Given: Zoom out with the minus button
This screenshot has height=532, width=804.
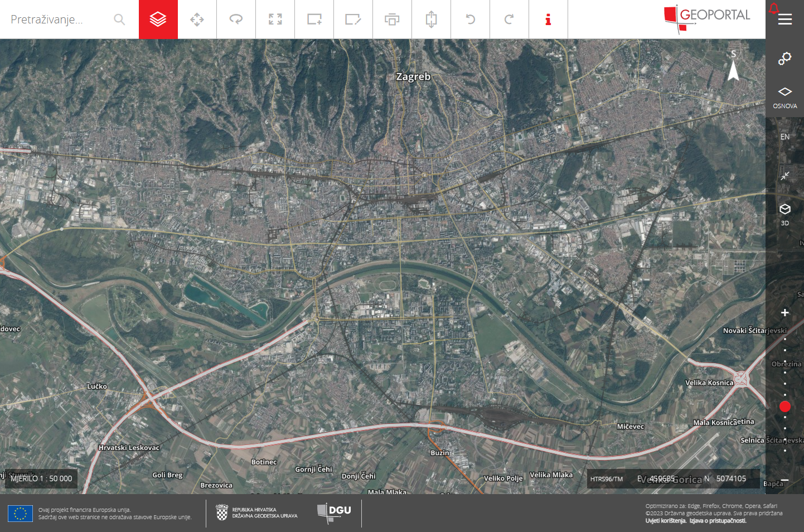Looking at the screenshot, I should click(x=785, y=480).
